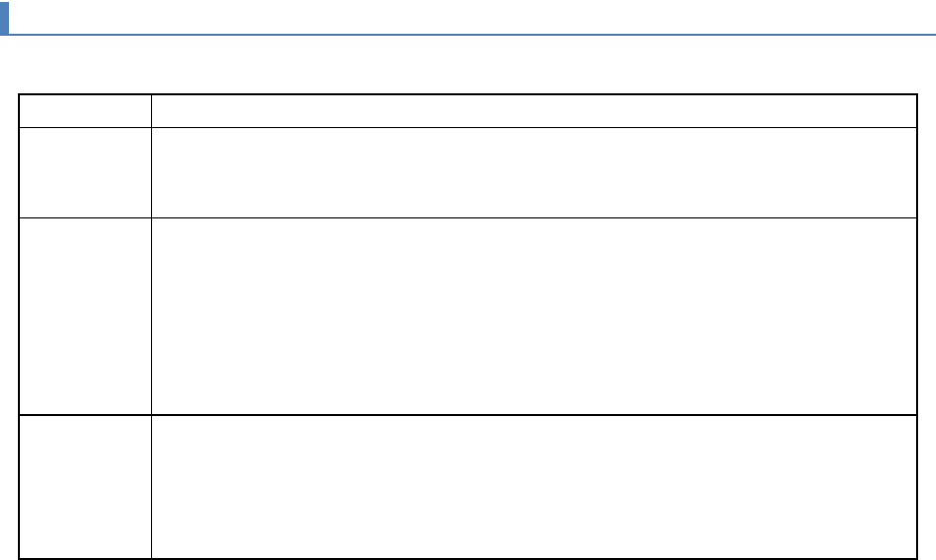Click the left cell in the second table row

click(84, 173)
